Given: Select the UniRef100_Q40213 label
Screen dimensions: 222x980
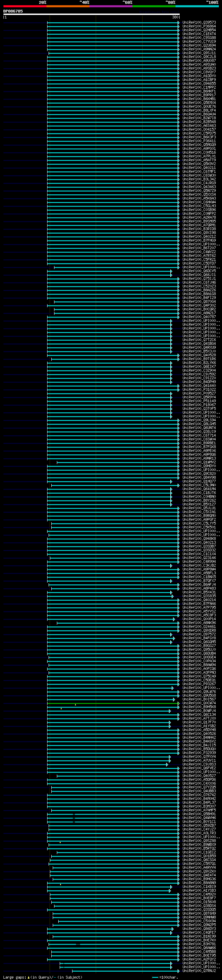Looking at the screenshot, I should click(x=199, y=543).
